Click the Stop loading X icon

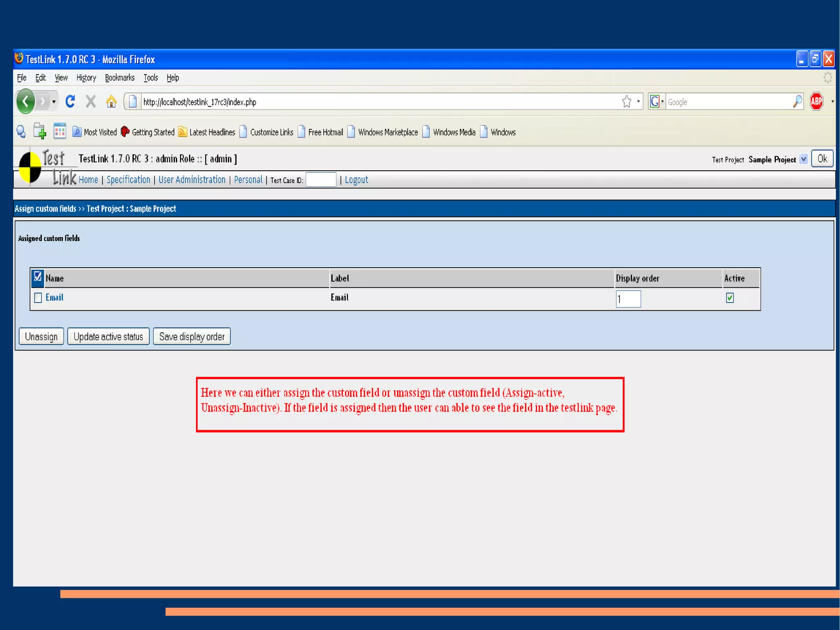[x=91, y=101]
